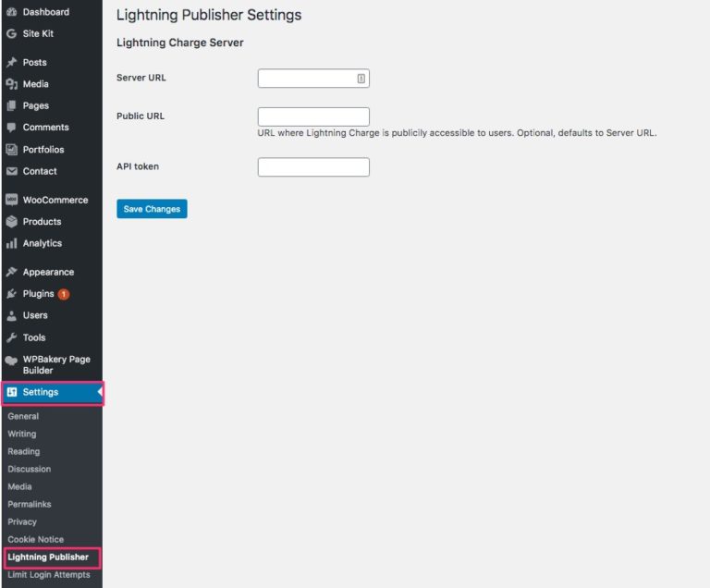Screen dimensions: 710x588
Task: Open the Products menu
Action: click(x=43, y=222)
